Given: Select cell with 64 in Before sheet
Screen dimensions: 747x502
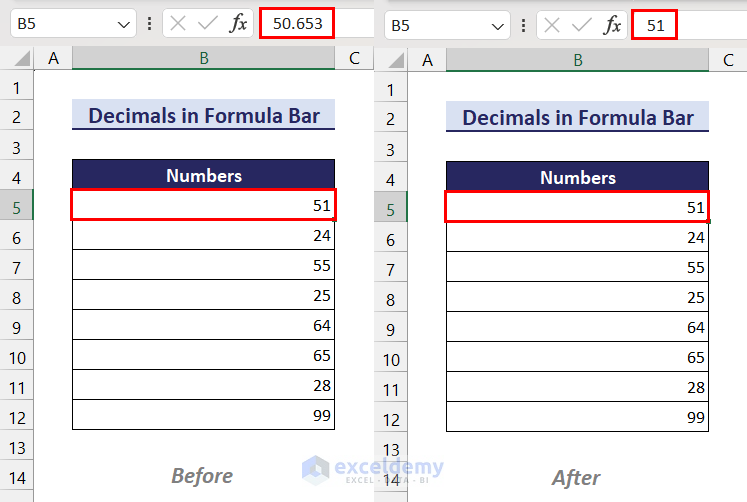Looking at the screenshot, I should pyautogui.click(x=203, y=325).
